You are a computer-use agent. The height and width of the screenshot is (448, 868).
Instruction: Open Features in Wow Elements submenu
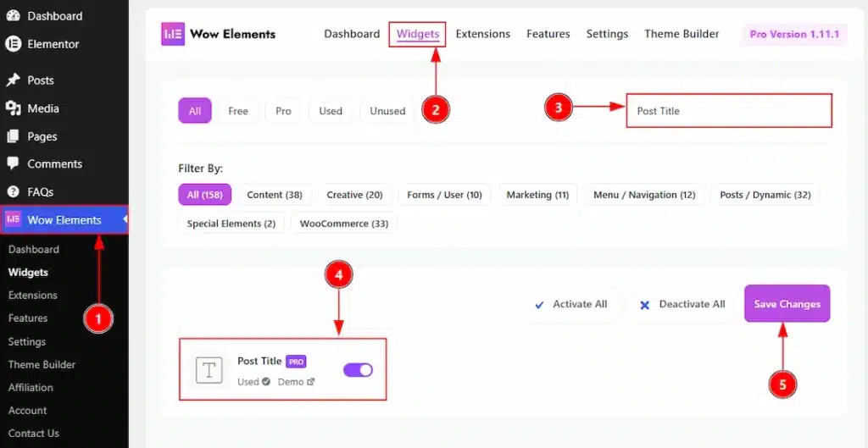28,318
